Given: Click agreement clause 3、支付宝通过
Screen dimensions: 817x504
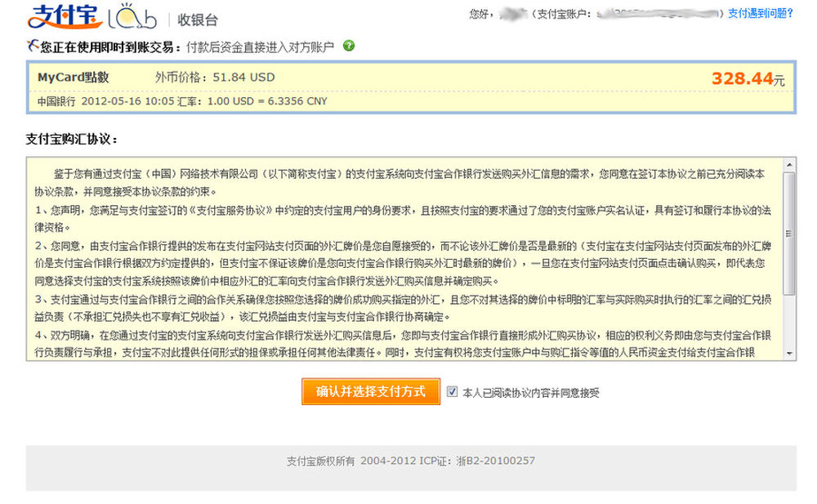Looking at the screenshot, I should (x=403, y=308).
